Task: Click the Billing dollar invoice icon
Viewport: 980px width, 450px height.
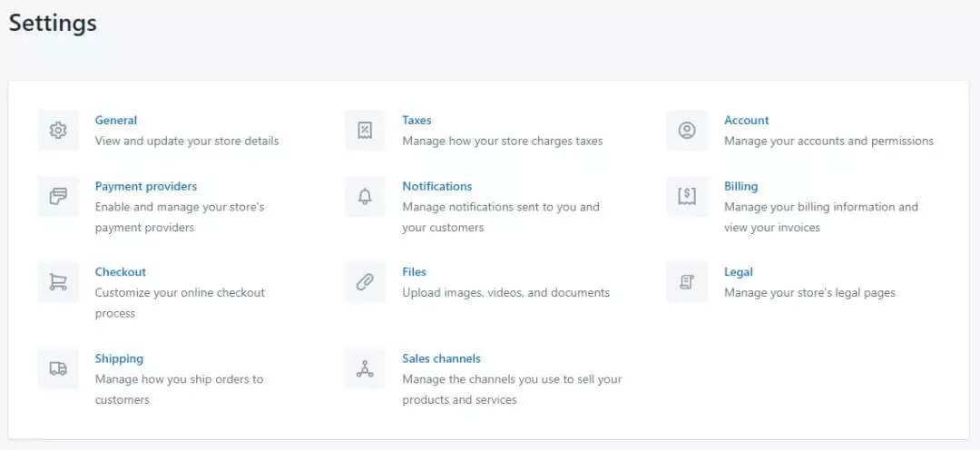Action: (687, 197)
